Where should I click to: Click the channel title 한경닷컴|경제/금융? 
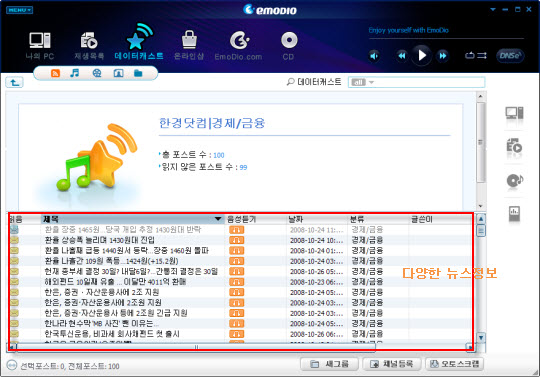[x=212, y=123]
